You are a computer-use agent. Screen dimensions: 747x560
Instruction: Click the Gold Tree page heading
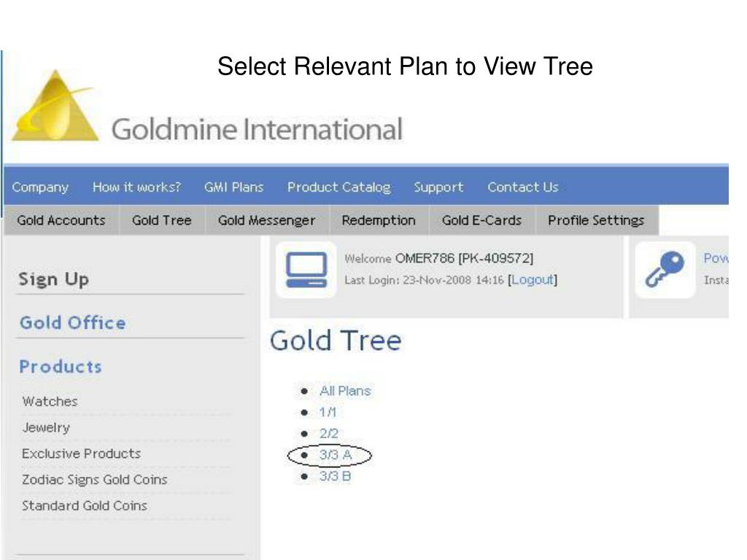tap(336, 341)
